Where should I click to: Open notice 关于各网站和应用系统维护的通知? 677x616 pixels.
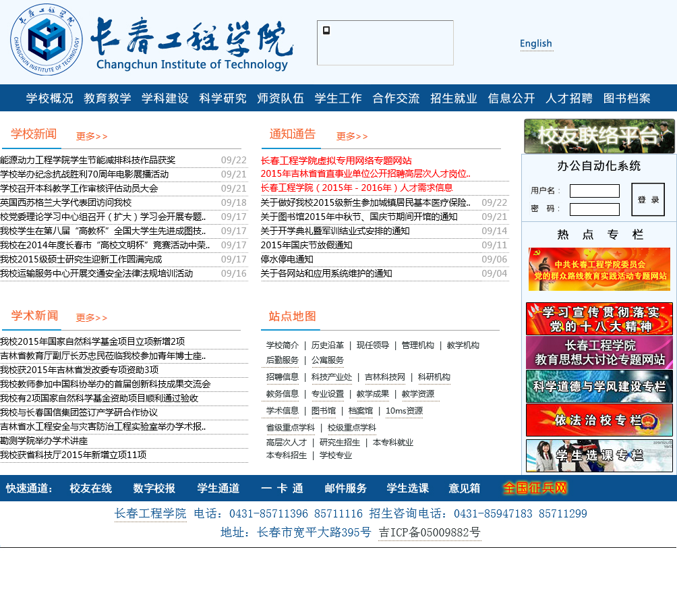pyautogui.click(x=326, y=273)
